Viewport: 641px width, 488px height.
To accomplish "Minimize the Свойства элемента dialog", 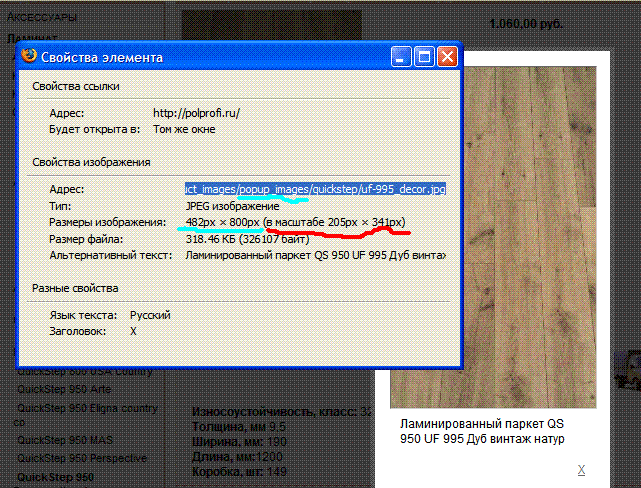I will pos(402,57).
